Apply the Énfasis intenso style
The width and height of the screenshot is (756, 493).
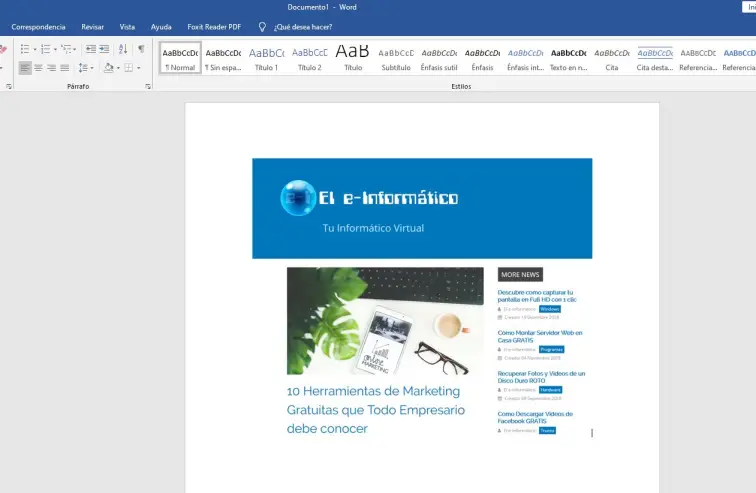tap(526, 58)
